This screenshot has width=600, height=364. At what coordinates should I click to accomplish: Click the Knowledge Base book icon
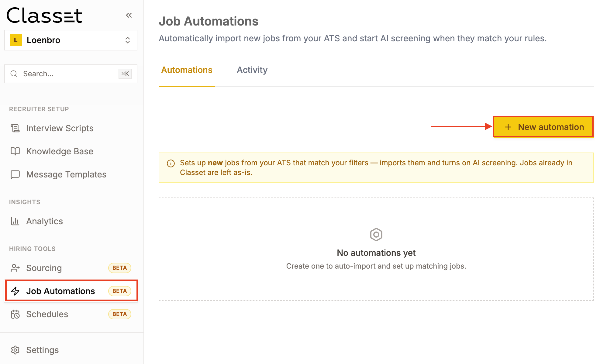(15, 151)
